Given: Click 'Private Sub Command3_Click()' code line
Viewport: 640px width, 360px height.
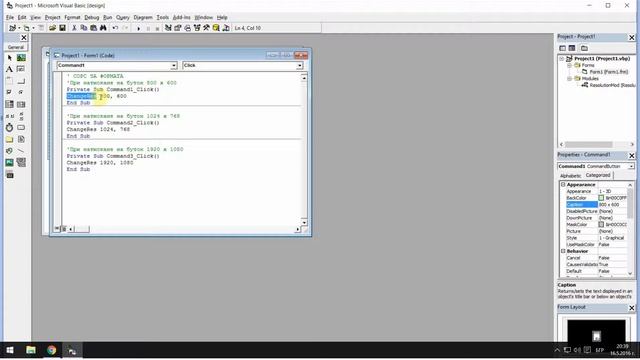Looking at the screenshot, I should tap(113, 156).
